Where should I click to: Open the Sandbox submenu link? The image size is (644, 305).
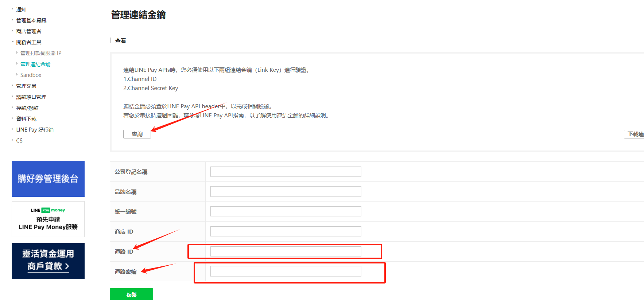pos(31,75)
